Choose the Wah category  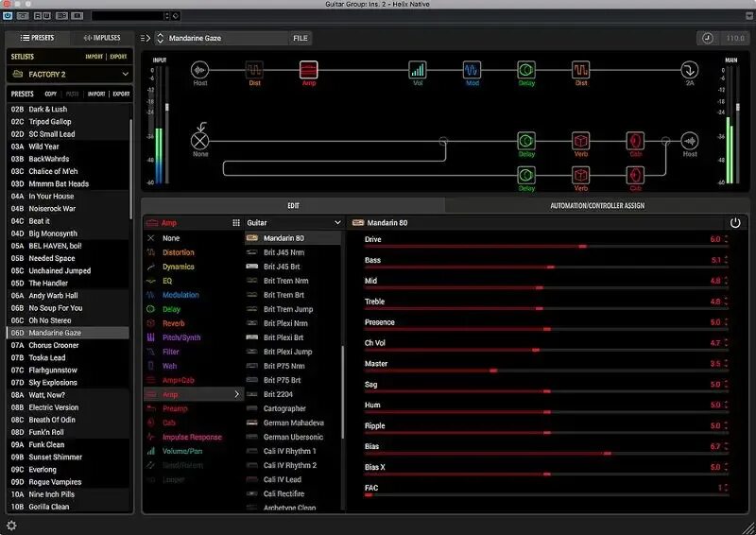pyautogui.click(x=169, y=366)
